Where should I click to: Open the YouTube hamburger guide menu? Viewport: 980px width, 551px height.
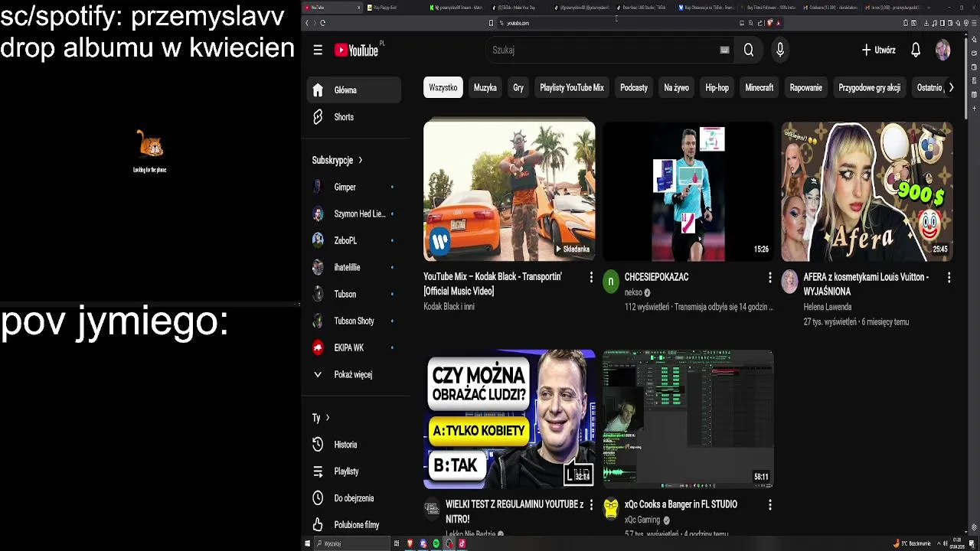[x=318, y=50]
